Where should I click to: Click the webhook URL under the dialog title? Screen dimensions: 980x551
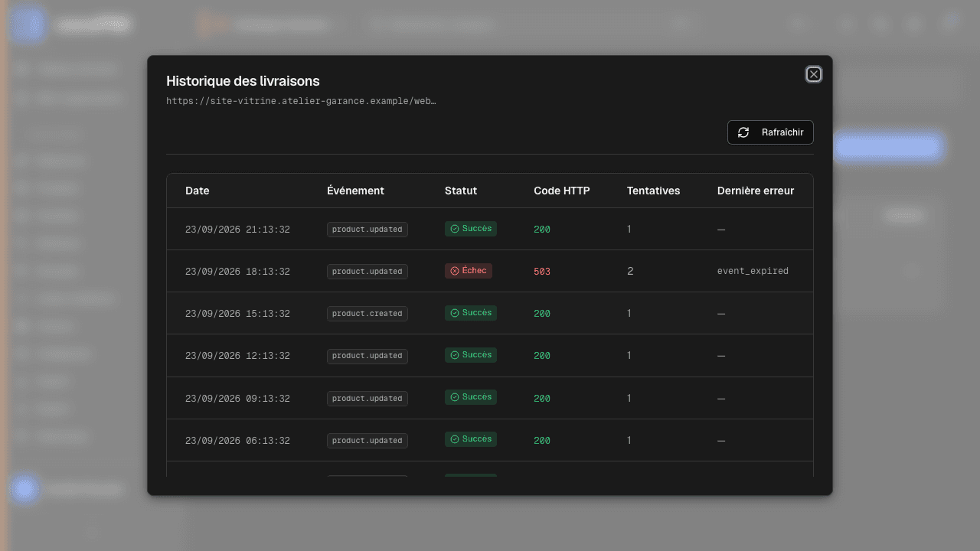click(x=301, y=101)
